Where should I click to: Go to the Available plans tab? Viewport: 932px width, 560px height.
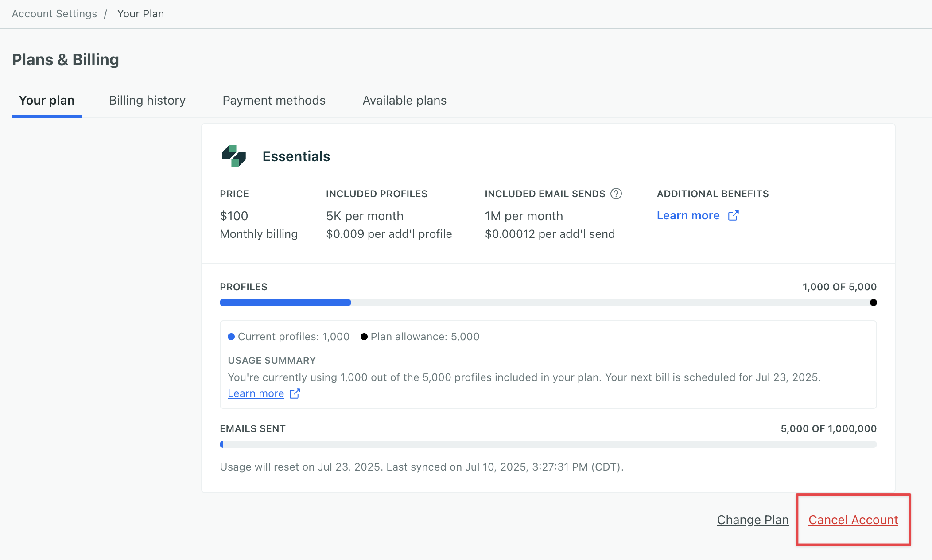[x=404, y=101]
